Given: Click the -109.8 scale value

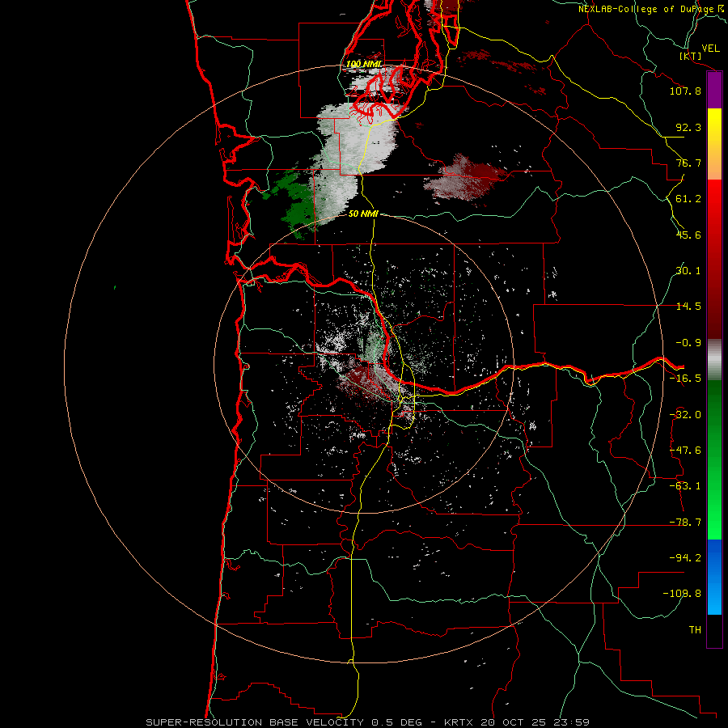Looking at the screenshot, I should point(683,594).
